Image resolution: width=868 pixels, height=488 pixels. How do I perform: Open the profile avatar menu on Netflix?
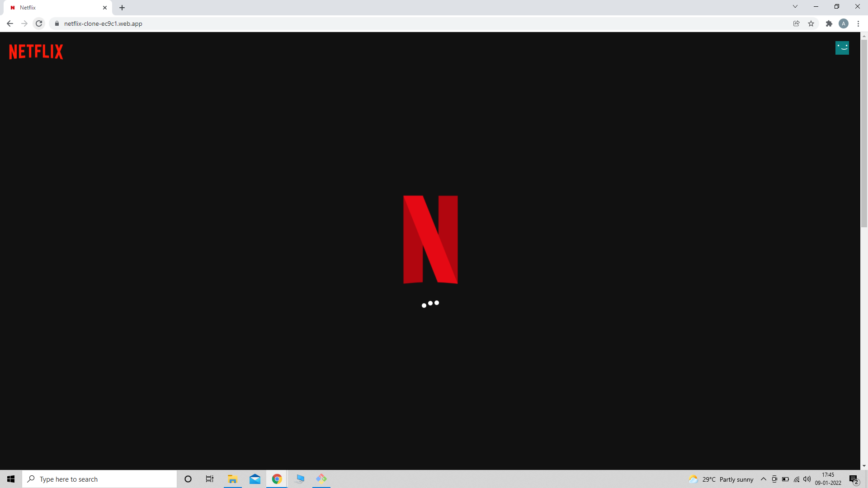click(x=842, y=48)
